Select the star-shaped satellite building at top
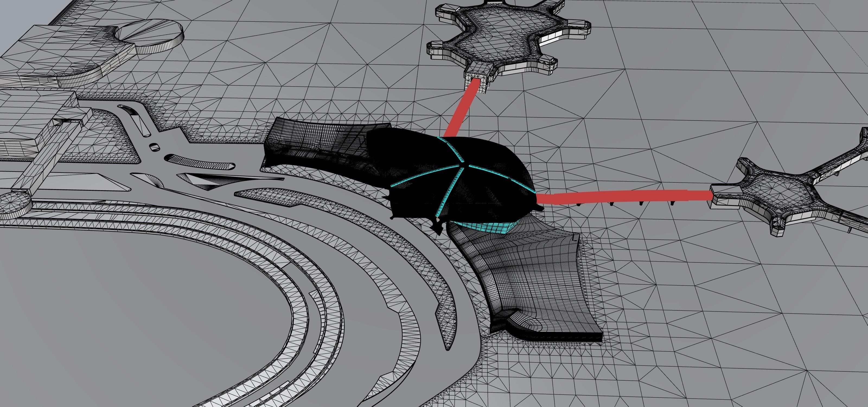 click(x=509, y=44)
